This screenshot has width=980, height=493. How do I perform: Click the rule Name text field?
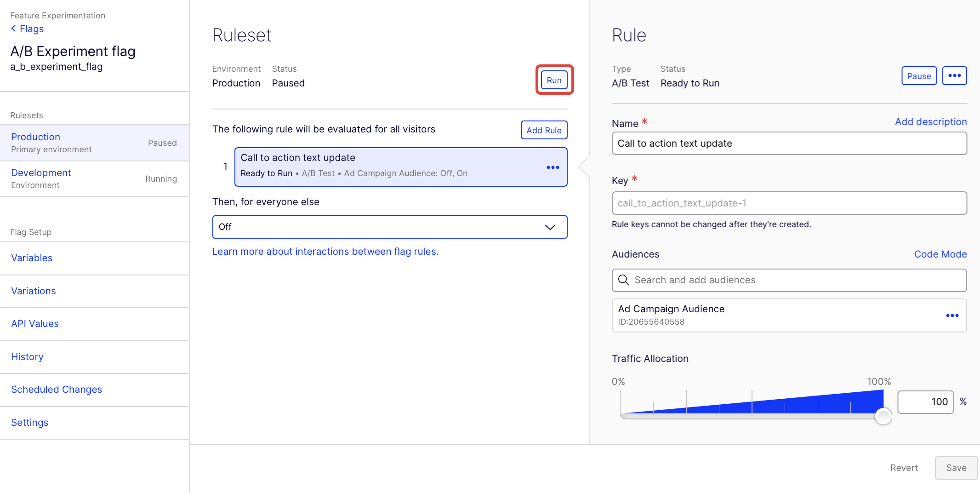click(x=789, y=143)
